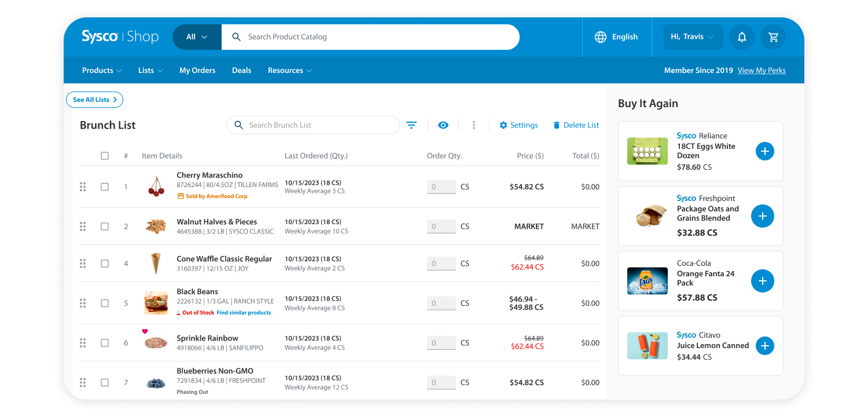Grab the drag handle for Sprinkle Rainbow
The image size is (868, 417).
click(x=83, y=343)
